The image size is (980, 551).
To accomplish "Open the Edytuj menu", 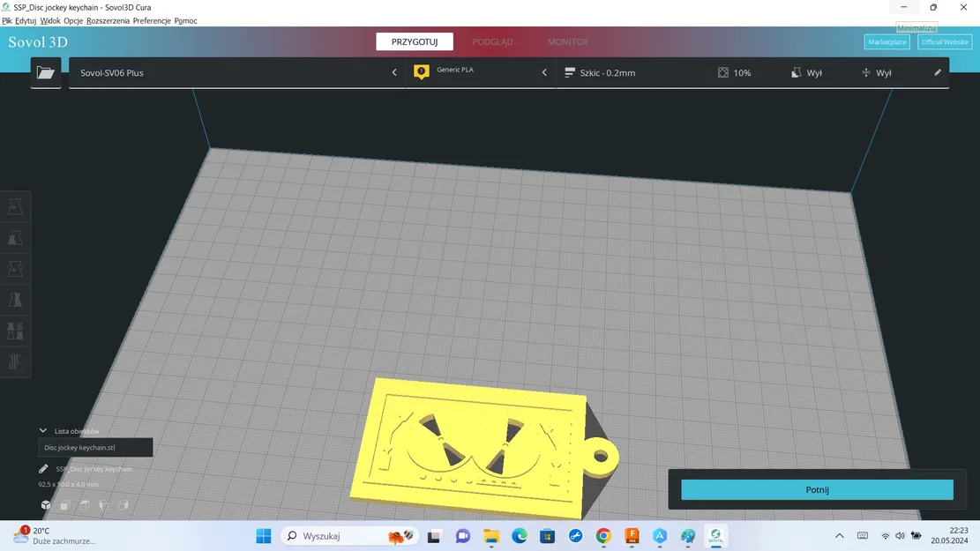I will 26,20.
